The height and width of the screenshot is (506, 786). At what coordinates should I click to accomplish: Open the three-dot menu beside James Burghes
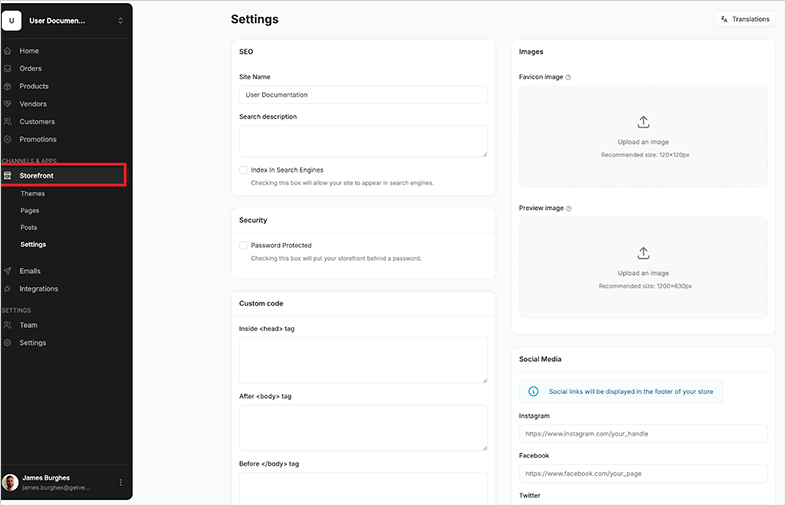[121, 482]
